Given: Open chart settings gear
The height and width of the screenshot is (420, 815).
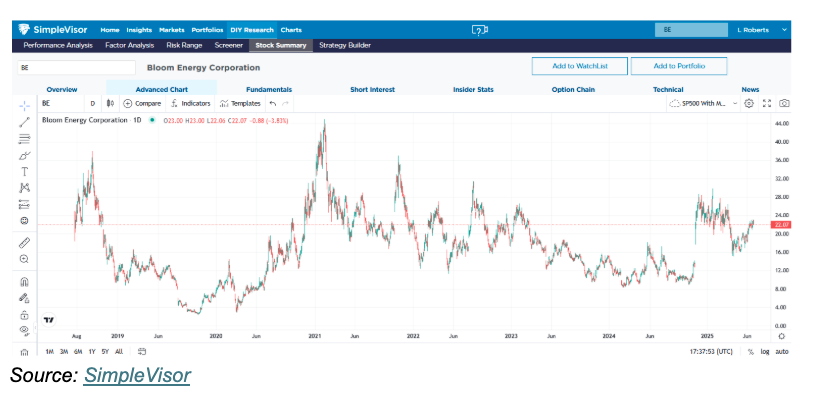Looking at the screenshot, I should (x=749, y=103).
